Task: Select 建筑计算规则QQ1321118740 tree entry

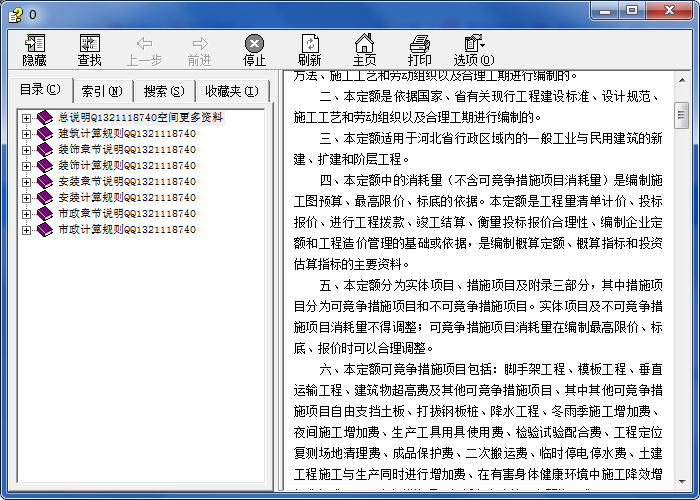Action: (x=127, y=133)
